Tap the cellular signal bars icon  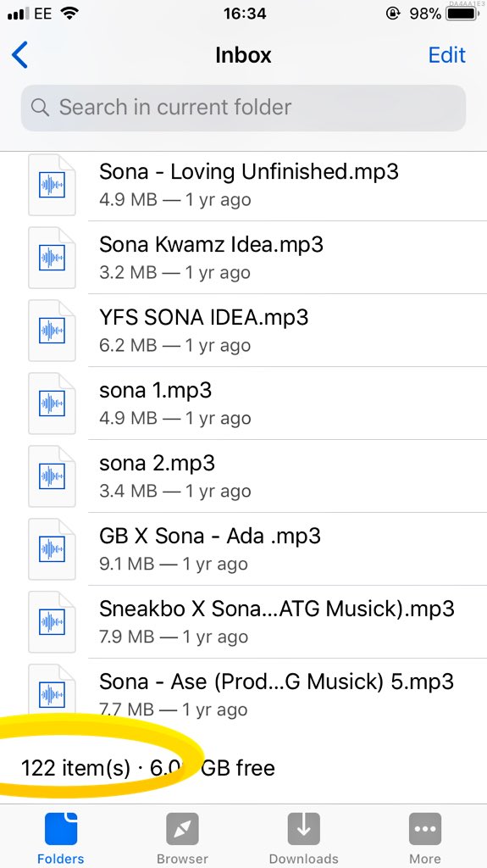19,14
